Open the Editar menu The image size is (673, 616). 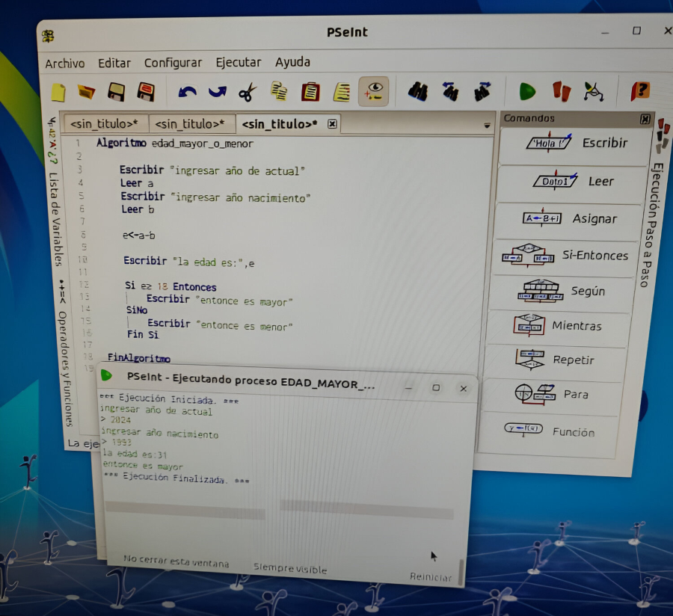pos(114,63)
